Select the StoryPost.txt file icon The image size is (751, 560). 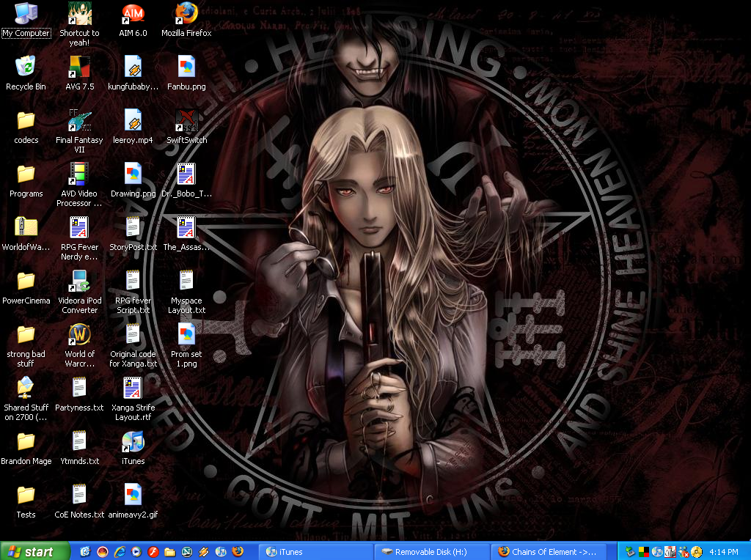133,233
